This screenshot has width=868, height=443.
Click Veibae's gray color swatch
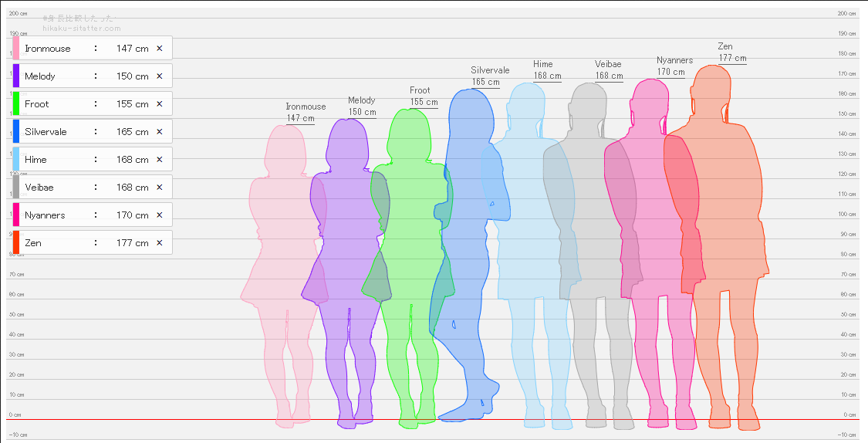pyautogui.click(x=16, y=188)
